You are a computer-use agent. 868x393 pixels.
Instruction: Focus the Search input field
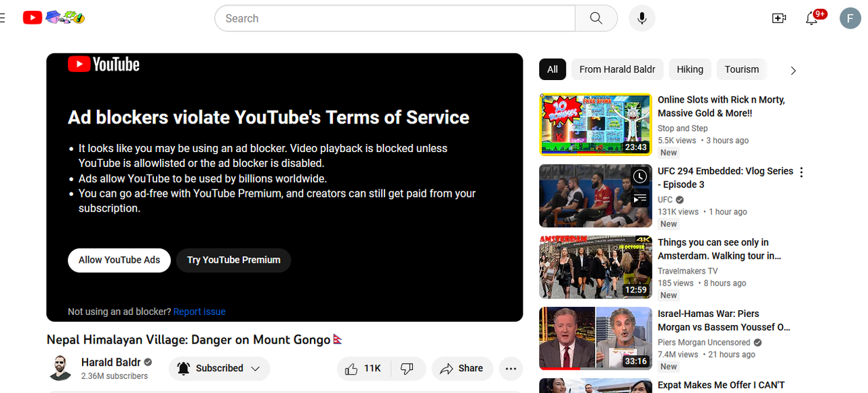[x=395, y=18]
